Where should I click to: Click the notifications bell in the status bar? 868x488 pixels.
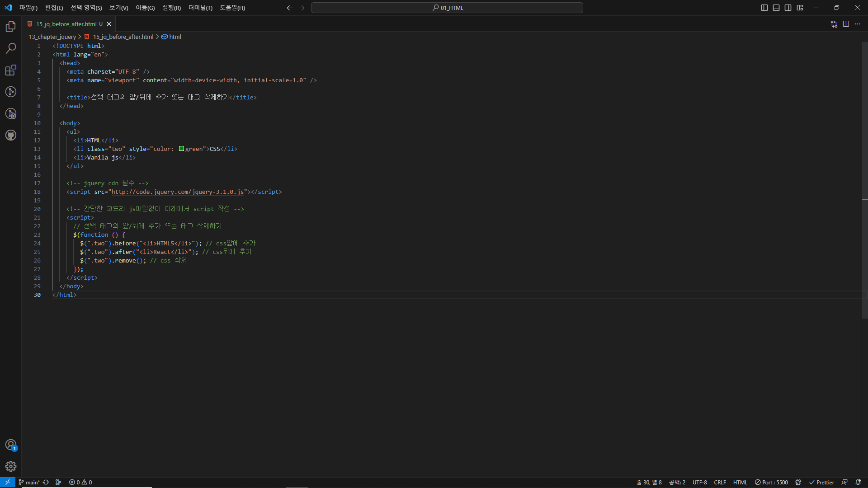858,482
